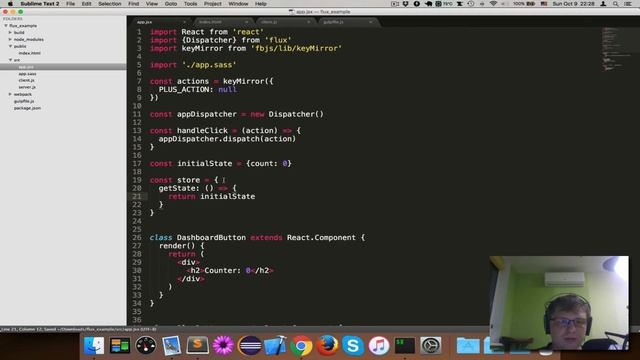Open Spotlight search in the menu bar

pos(616,4)
